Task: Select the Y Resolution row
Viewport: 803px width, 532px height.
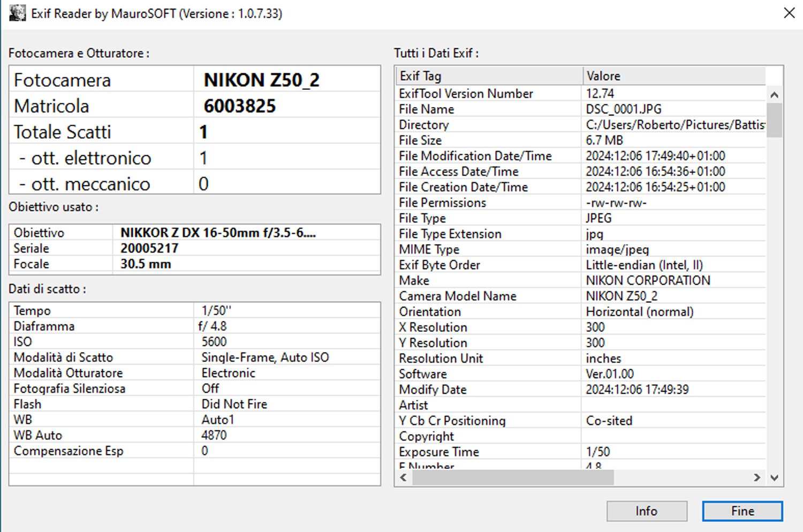Action: (581, 343)
